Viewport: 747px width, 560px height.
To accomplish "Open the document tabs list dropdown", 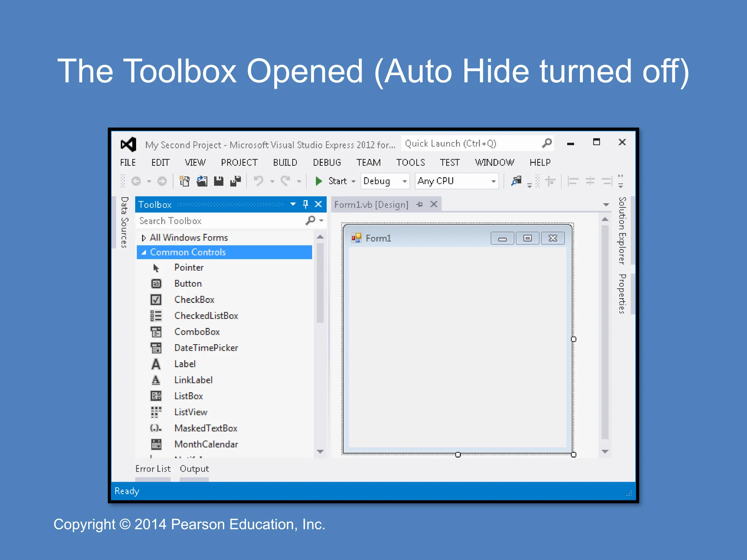I will pyautogui.click(x=606, y=205).
